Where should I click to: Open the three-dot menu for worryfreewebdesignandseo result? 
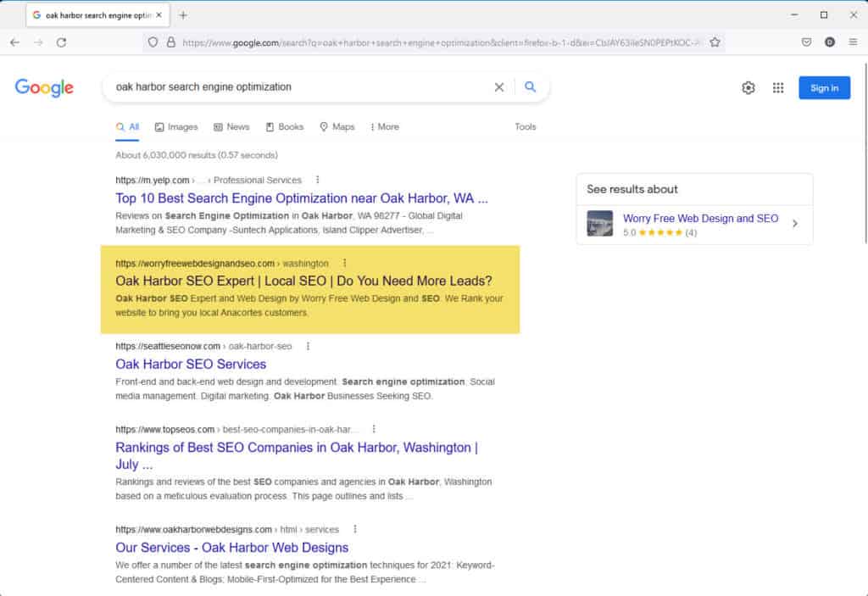coord(344,263)
